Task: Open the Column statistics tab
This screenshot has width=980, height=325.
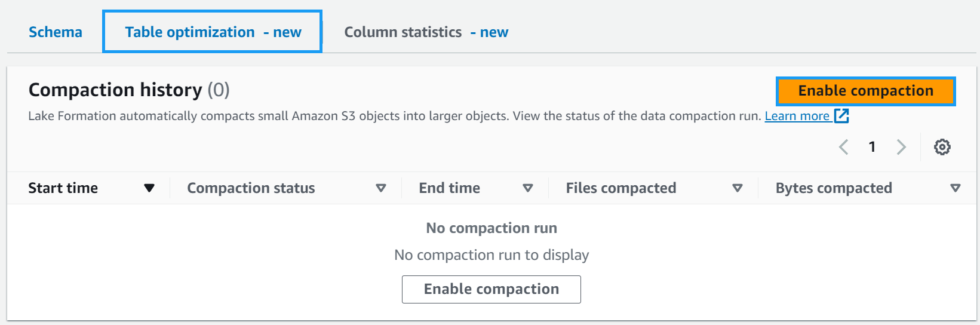Action: tap(426, 32)
